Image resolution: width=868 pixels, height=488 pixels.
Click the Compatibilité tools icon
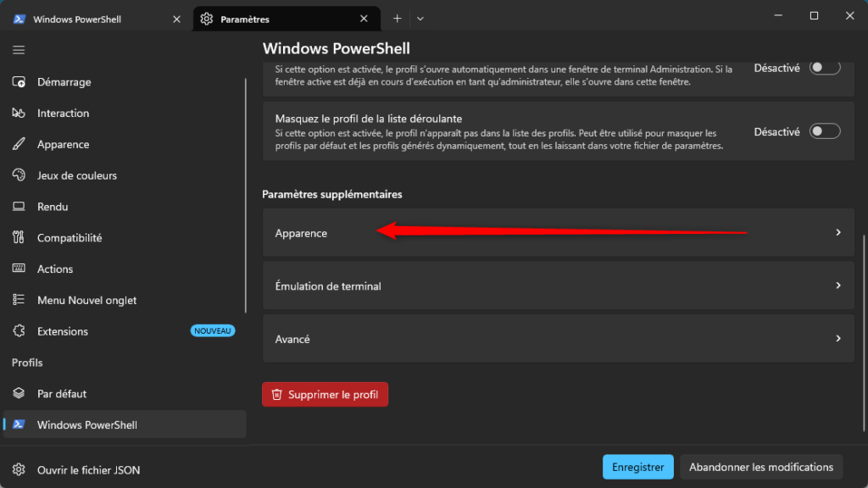(x=19, y=237)
